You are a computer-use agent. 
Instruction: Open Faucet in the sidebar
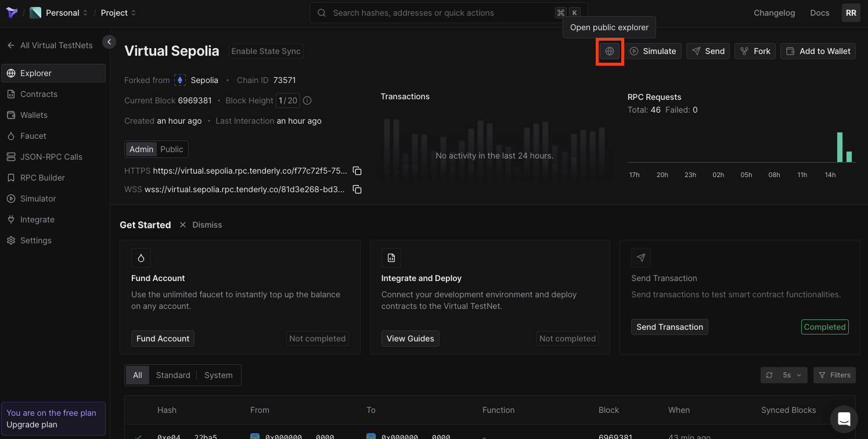point(53,136)
